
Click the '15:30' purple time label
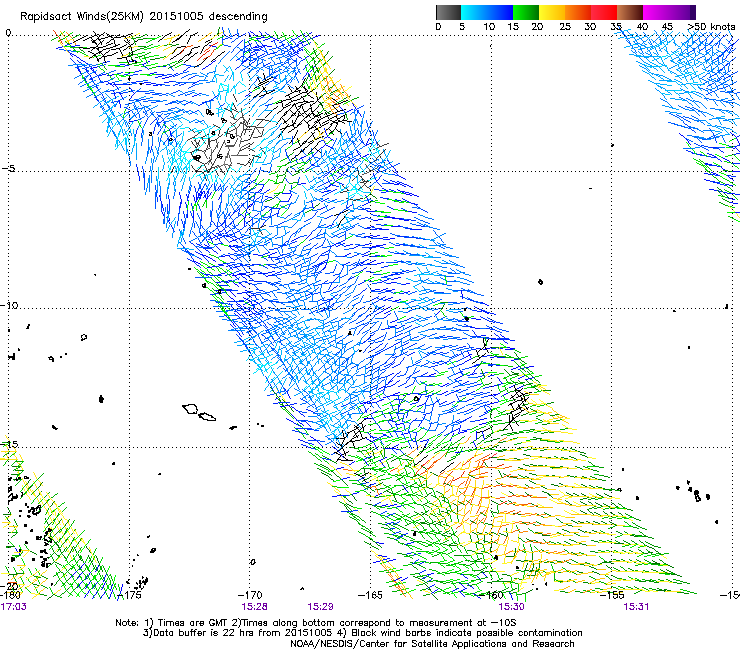pyautogui.click(x=512, y=607)
